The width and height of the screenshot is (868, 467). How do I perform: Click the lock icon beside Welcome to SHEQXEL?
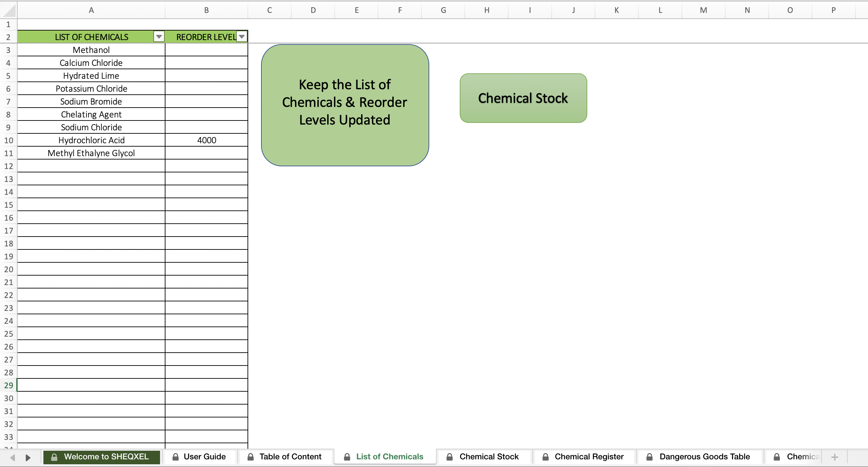click(54, 456)
